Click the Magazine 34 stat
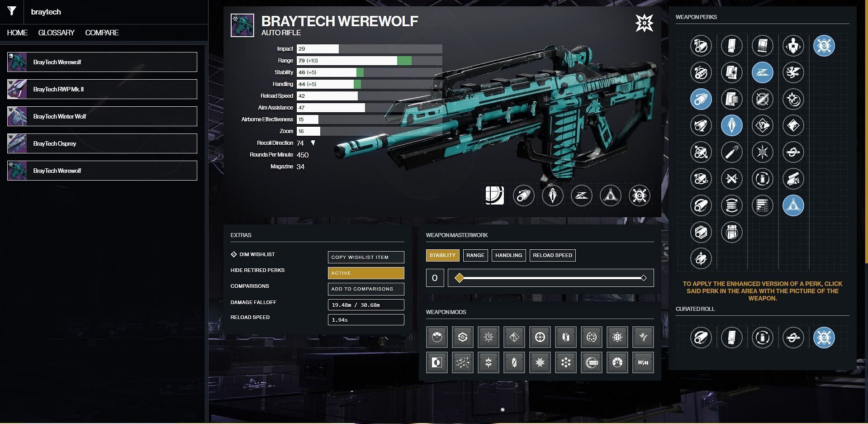Viewport: 868px width, 424px height. [288, 167]
